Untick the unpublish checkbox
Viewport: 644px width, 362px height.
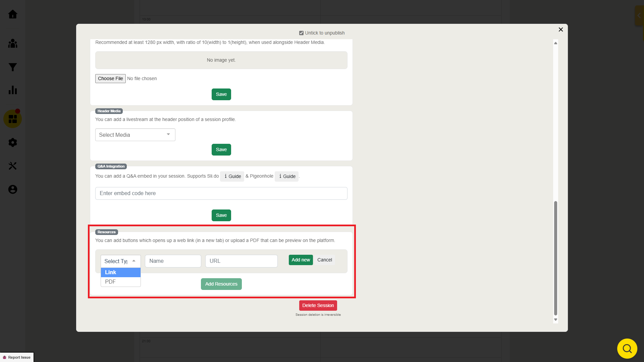(301, 33)
